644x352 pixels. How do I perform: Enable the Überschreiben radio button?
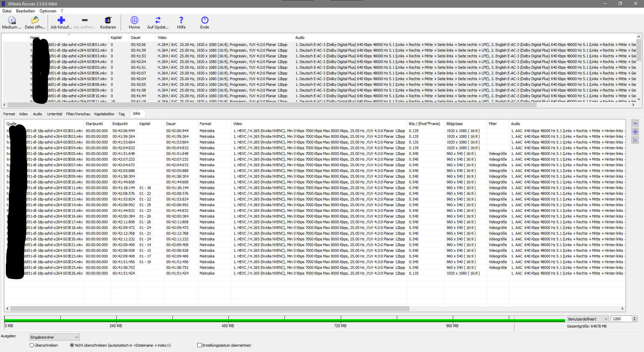[x=32, y=345]
